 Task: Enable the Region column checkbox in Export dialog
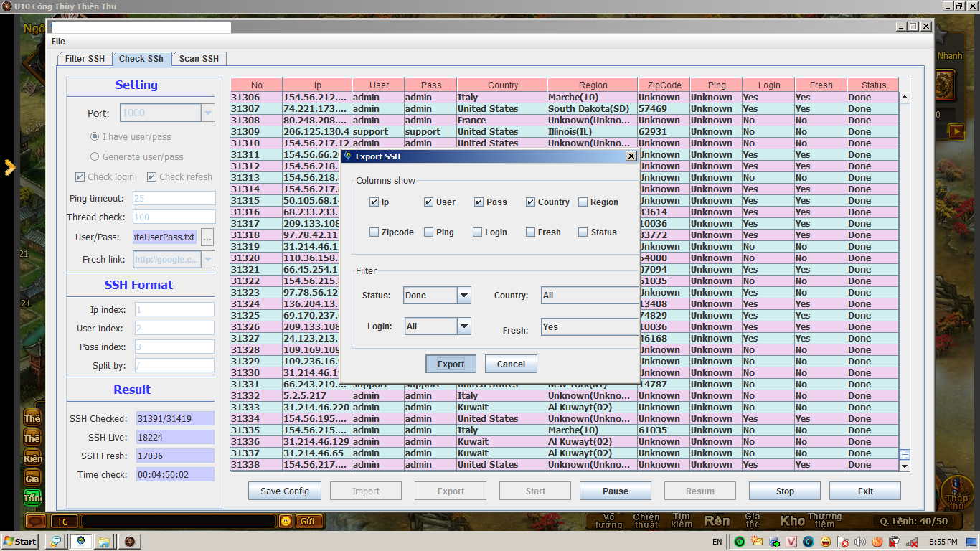(583, 202)
